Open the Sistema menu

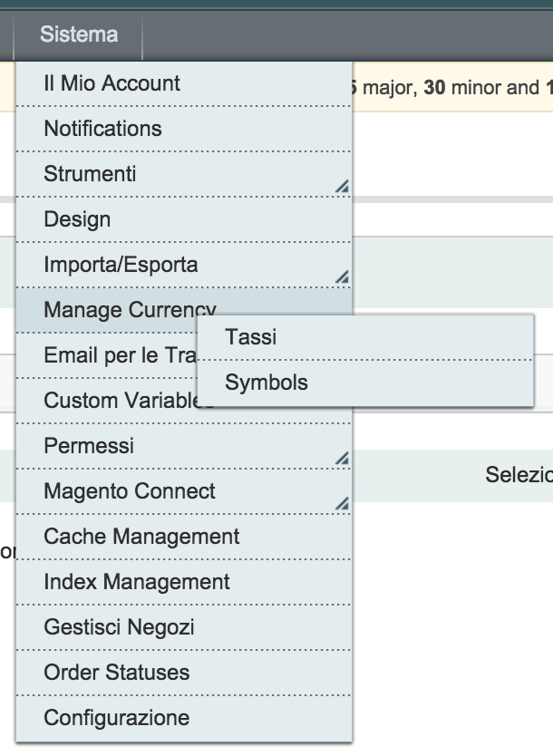coord(79,35)
